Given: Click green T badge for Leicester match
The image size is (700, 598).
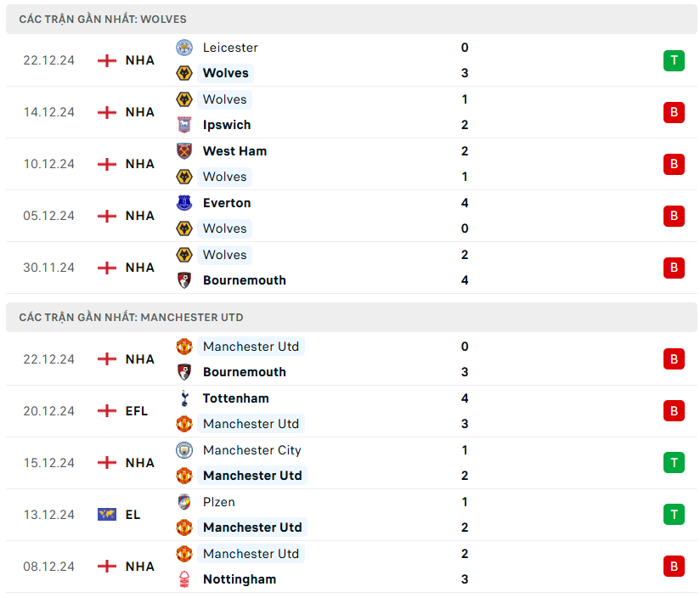Looking at the screenshot, I should click(x=674, y=60).
